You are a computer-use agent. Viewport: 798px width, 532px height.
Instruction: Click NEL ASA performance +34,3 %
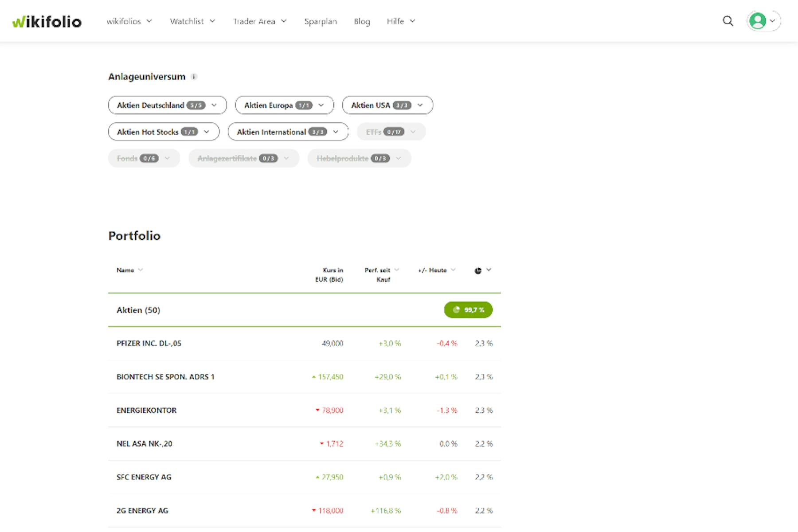[x=388, y=443]
